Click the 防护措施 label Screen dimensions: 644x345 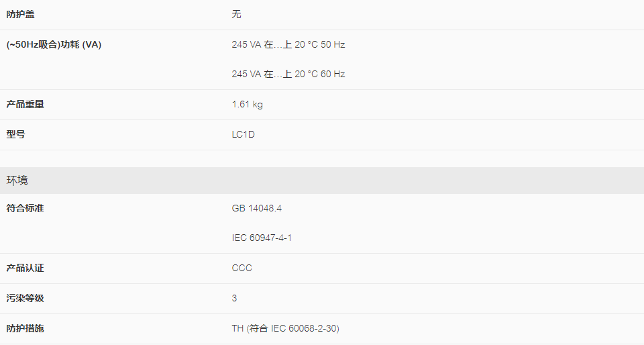[x=25, y=329]
